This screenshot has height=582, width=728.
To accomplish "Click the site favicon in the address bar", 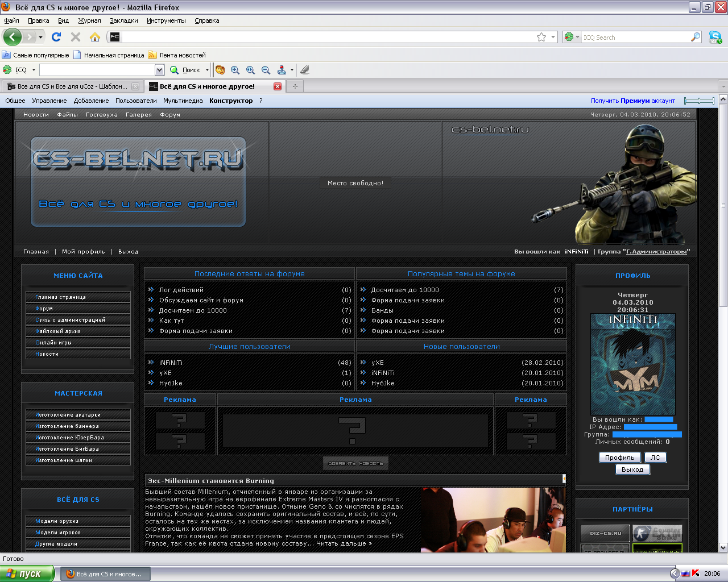I will 115,37.
